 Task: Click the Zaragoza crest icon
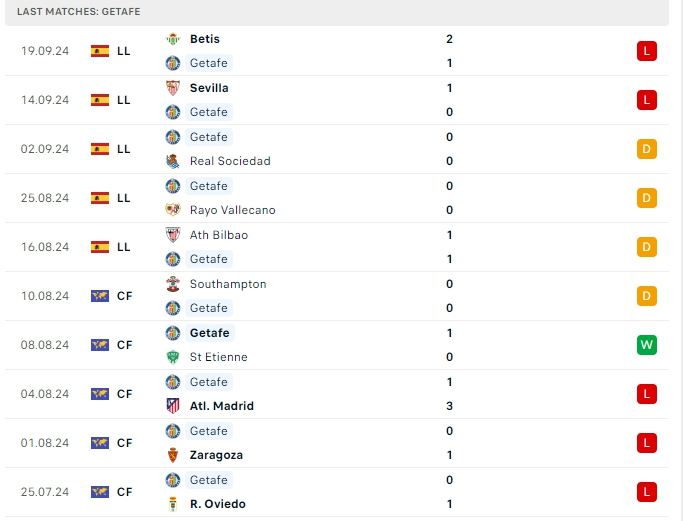pos(172,455)
